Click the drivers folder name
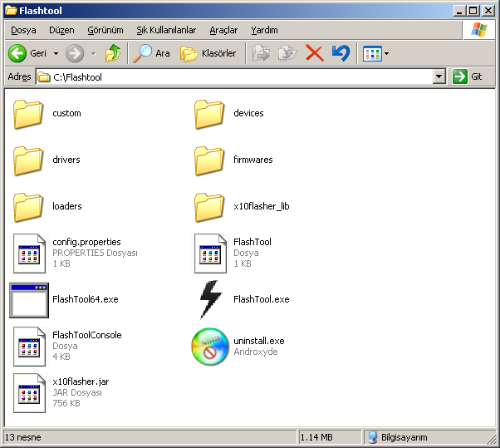 coord(66,160)
